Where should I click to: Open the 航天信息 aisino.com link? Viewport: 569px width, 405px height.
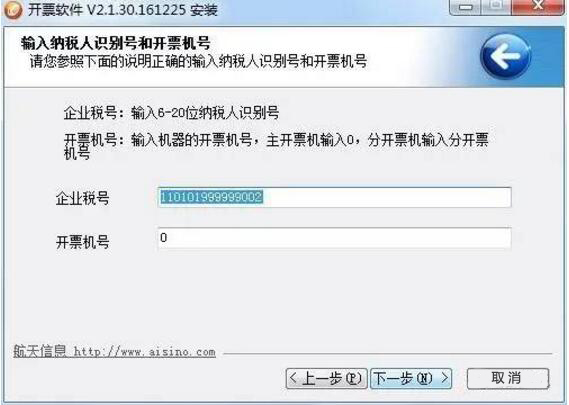115,351
